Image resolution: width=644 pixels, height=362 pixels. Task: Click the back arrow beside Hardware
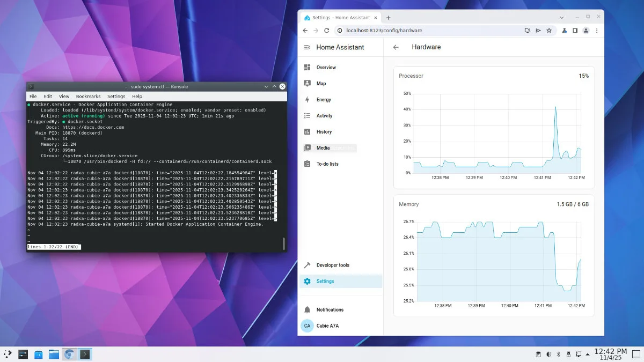(x=396, y=47)
